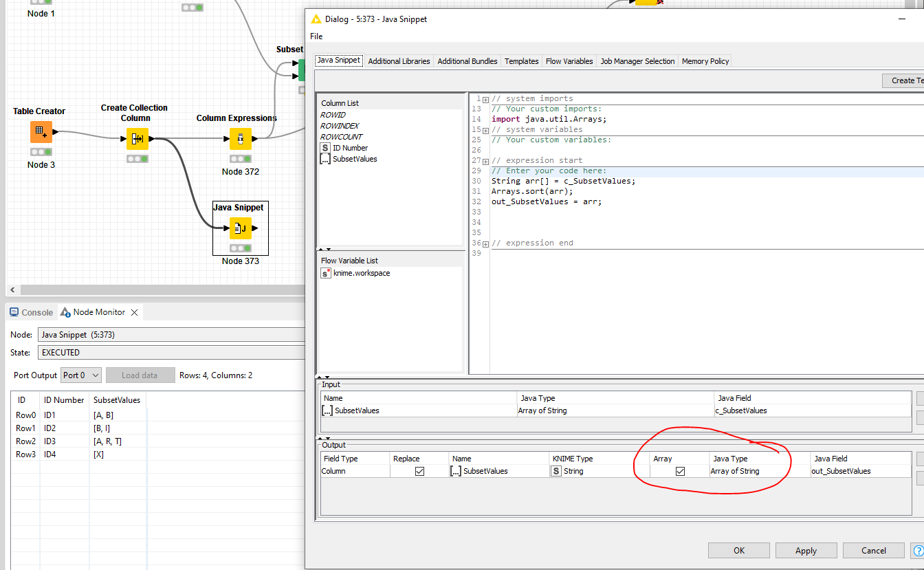This screenshot has width=924, height=570.
Task: Click the split-pane collapse arrows above Output section
Action: click(323, 437)
